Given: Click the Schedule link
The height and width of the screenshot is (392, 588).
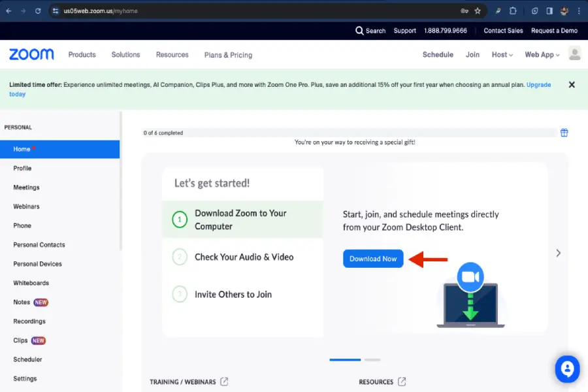Looking at the screenshot, I should (438, 55).
